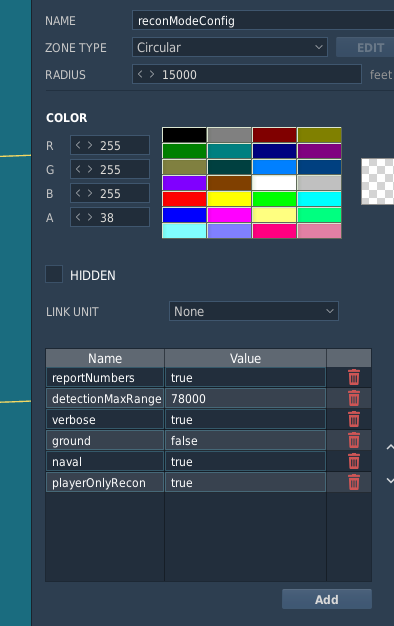Edit the reportNumbers name cell

pos(105,377)
